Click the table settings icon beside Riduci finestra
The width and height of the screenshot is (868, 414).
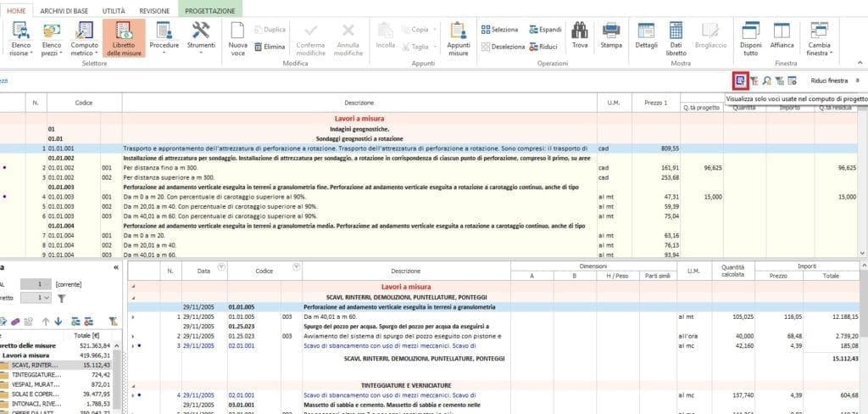point(793,81)
